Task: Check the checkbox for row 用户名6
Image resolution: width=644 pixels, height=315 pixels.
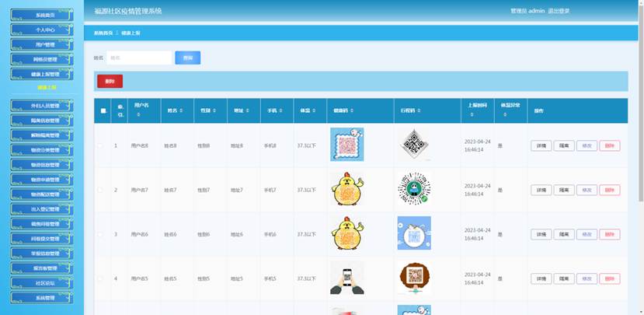Action: pos(99,234)
